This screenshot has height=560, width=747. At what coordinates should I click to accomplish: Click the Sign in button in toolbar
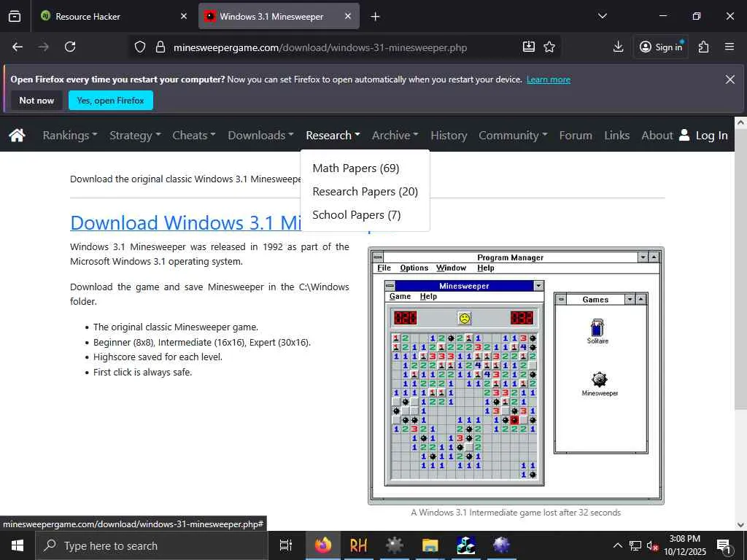pyautogui.click(x=661, y=47)
